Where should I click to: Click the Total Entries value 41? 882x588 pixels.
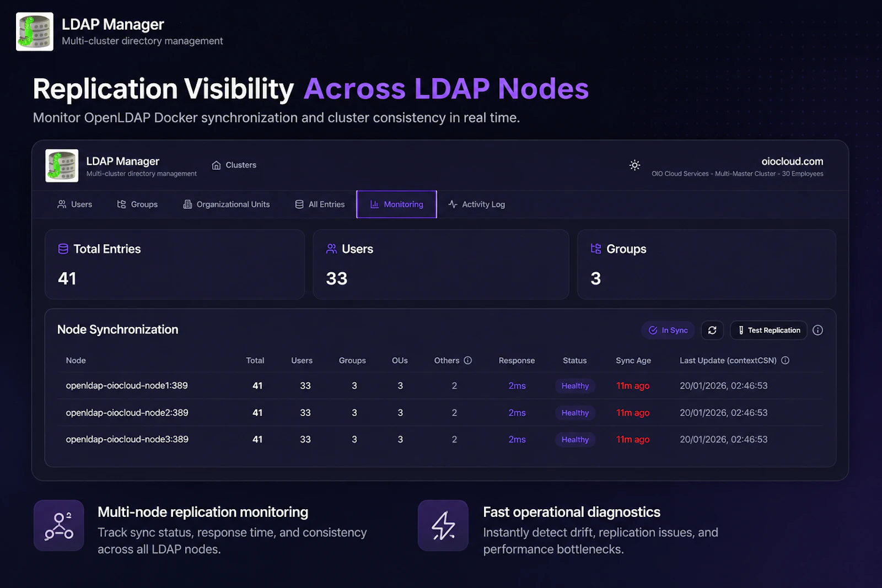point(67,279)
